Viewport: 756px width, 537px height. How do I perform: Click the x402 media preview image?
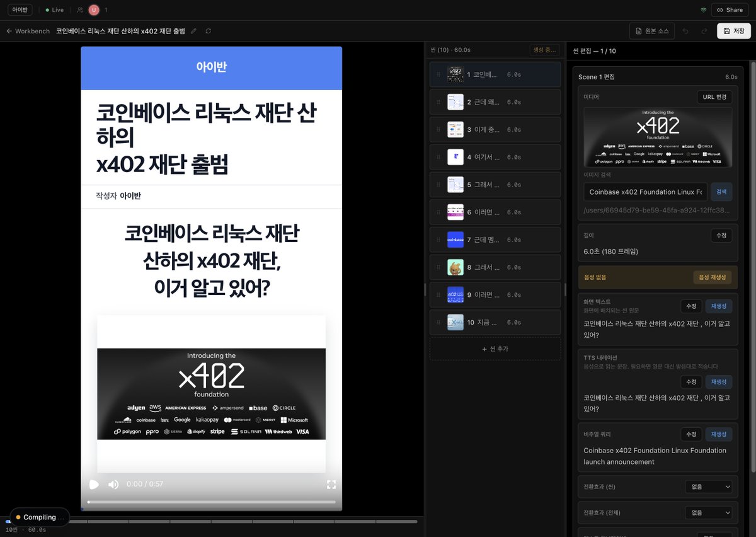click(658, 137)
